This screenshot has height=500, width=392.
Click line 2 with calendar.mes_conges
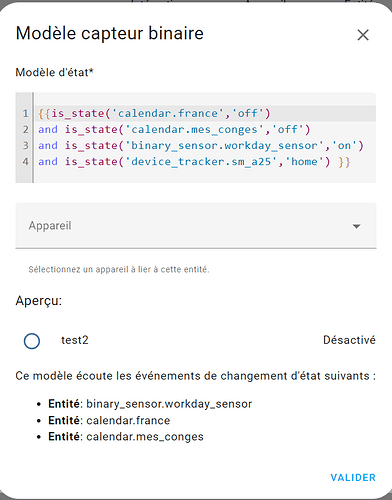point(174,129)
